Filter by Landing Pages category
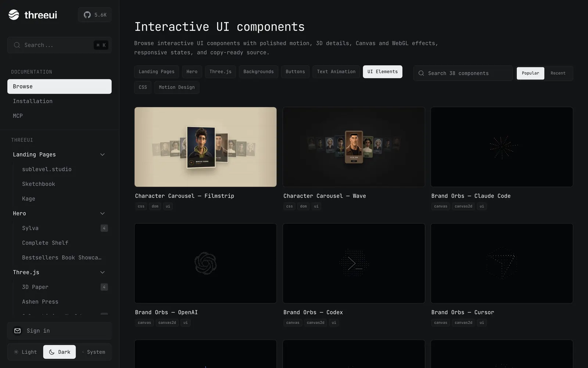The height and width of the screenshot is (368, 588). click(157, 72)
